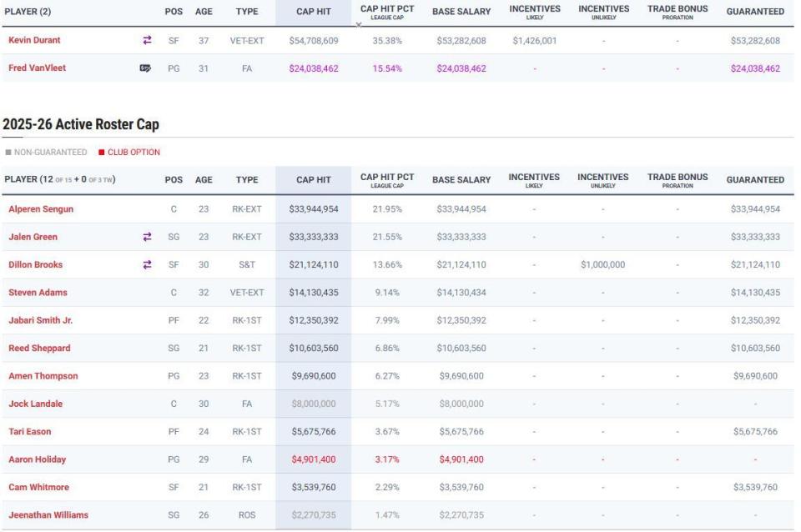Sort top table by CAP HIT header

(313, 12)
